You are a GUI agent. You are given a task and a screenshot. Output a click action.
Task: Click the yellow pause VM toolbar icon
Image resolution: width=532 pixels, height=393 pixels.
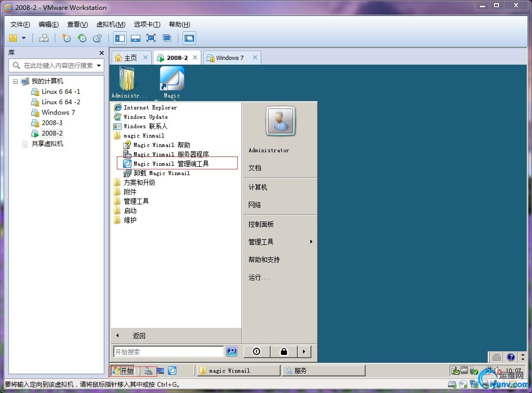pyautogui.click(x=13, y=38)
